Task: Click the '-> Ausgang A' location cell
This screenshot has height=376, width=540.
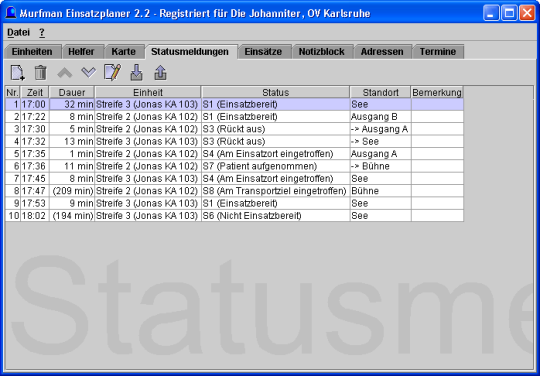Action: pos(381,129)
